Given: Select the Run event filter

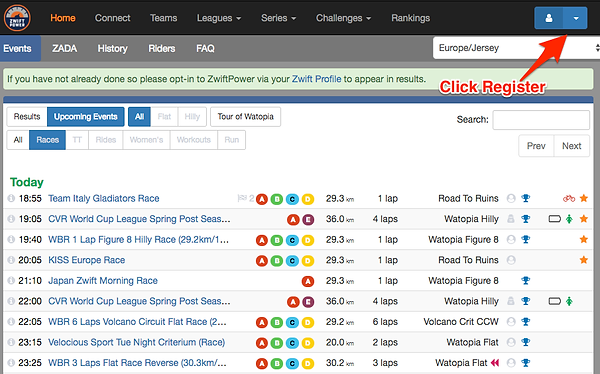Looking at the screenshot, I should coord(232,140).
